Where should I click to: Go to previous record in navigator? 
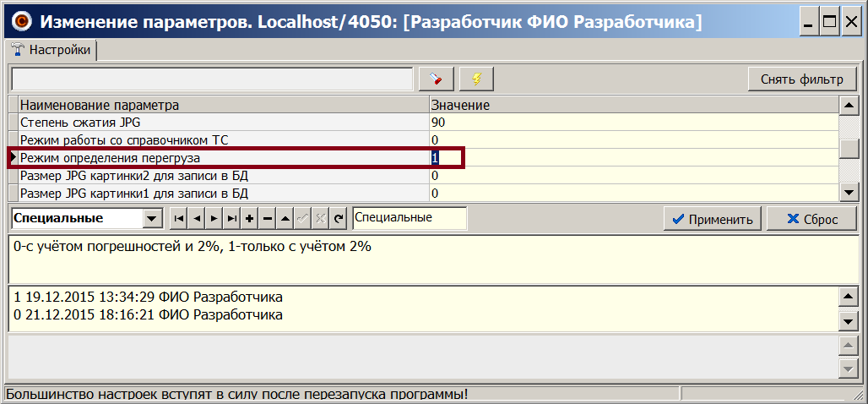coord(196,219)
